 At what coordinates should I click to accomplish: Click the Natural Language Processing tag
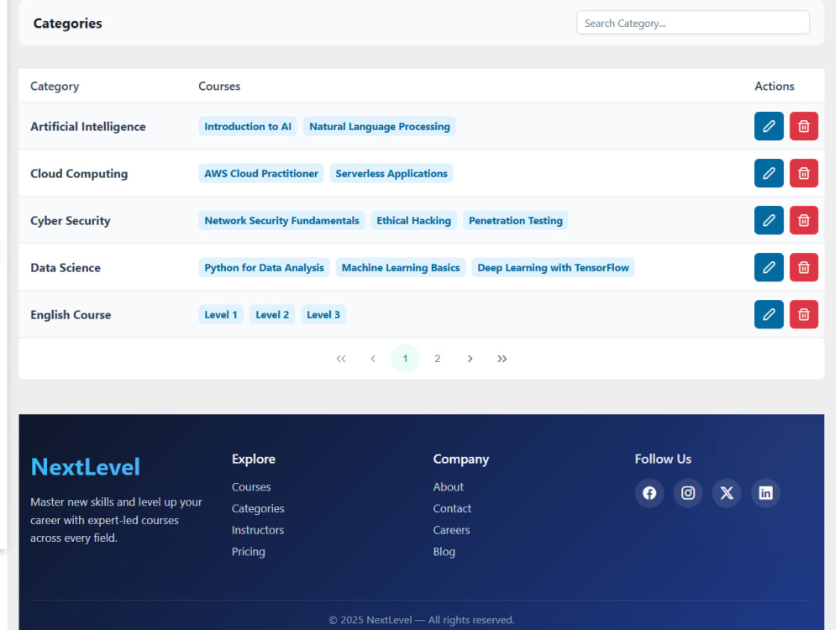tap(380, 127)
